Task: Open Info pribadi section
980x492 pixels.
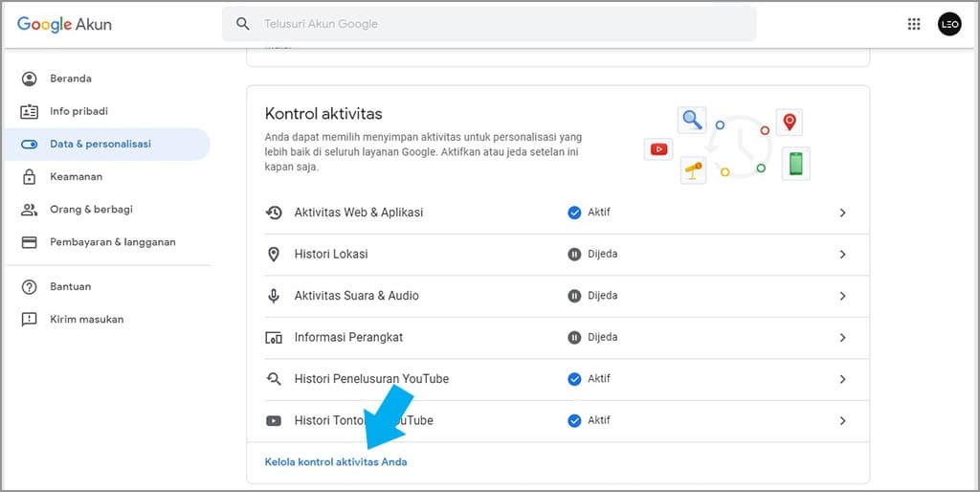Action: (78, 111)
